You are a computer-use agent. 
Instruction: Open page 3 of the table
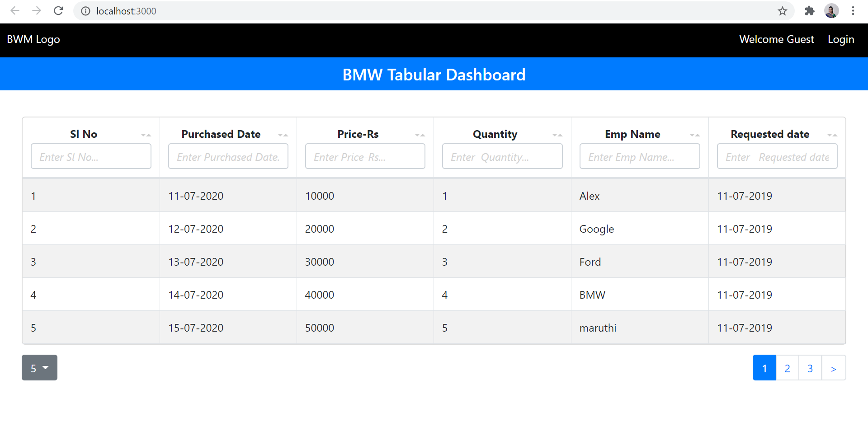pos(810,368)
